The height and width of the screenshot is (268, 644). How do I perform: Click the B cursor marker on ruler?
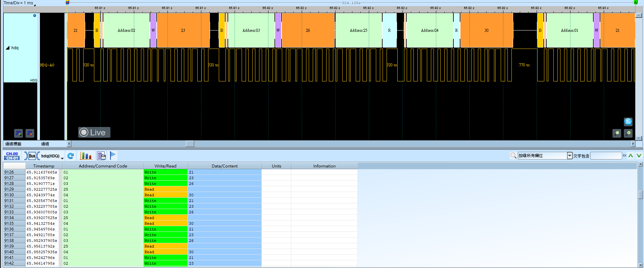pyautogui.click(x=67, y=2)
